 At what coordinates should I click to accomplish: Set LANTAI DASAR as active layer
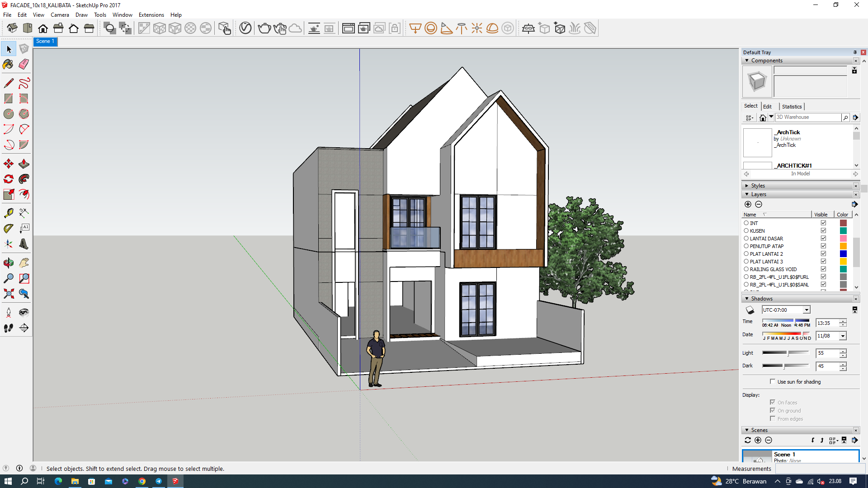click(746, 239)
